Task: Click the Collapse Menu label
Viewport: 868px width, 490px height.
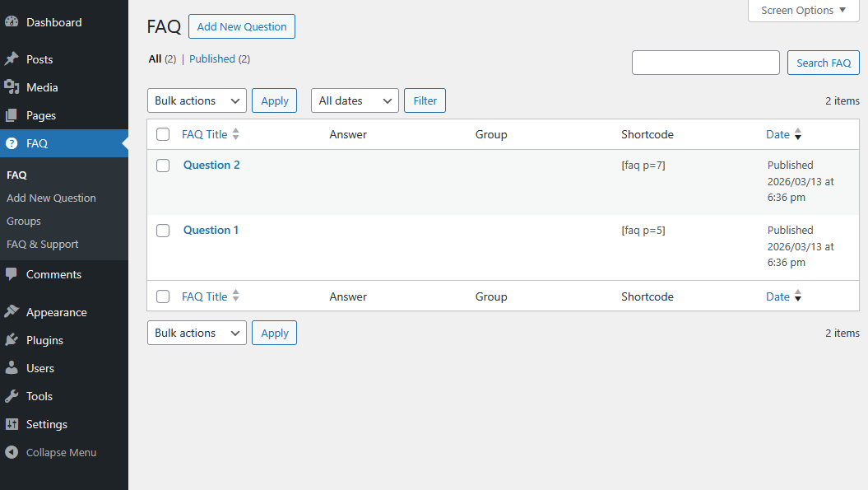Action: pos(62,452)
